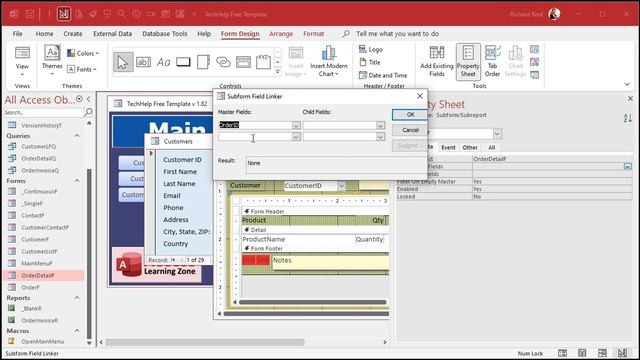The height and width of the screenshot is (360, 640).
Task: Choose the Hyperlink control icon
Action: click(223, 62)
